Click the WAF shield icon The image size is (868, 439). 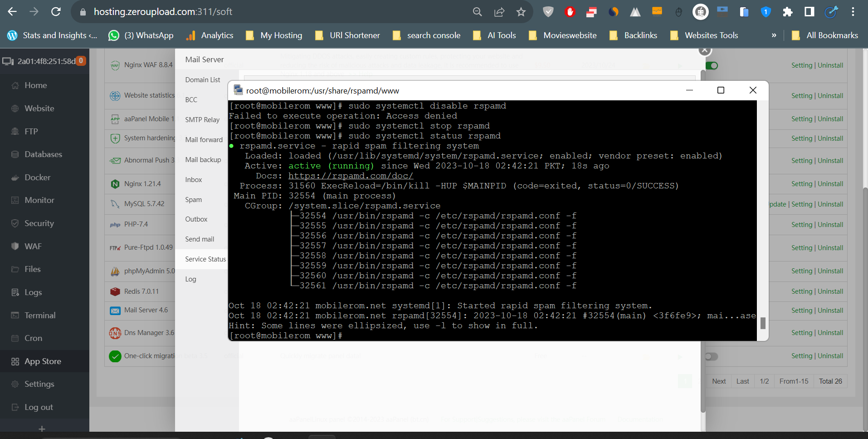pyautogui.click(x=15, y=247)
